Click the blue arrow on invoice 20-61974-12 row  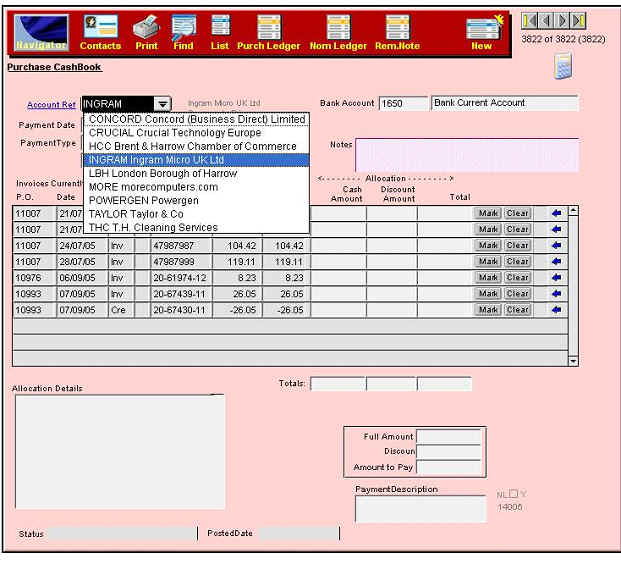pos(556,278)
